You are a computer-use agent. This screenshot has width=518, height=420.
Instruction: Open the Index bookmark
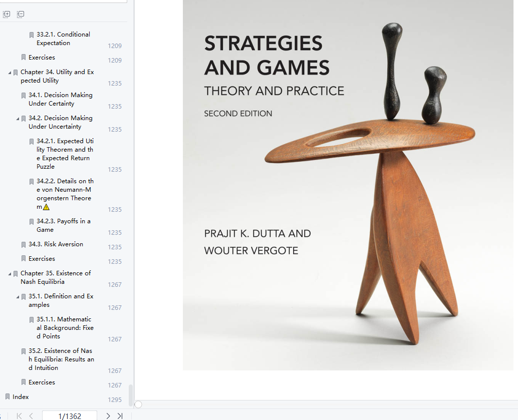tap(21, 397)
